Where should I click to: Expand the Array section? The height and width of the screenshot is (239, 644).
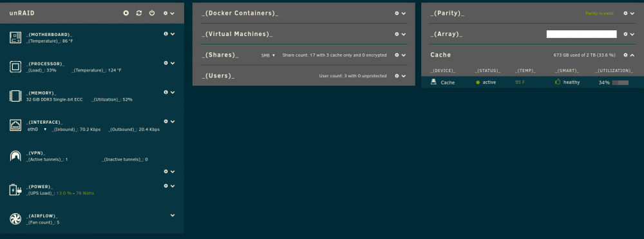click(632, 34)
